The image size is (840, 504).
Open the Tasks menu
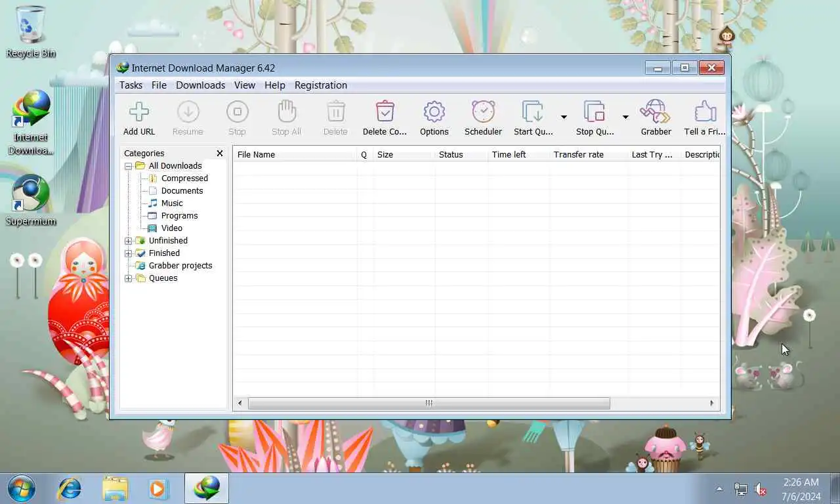coord(131,85)
